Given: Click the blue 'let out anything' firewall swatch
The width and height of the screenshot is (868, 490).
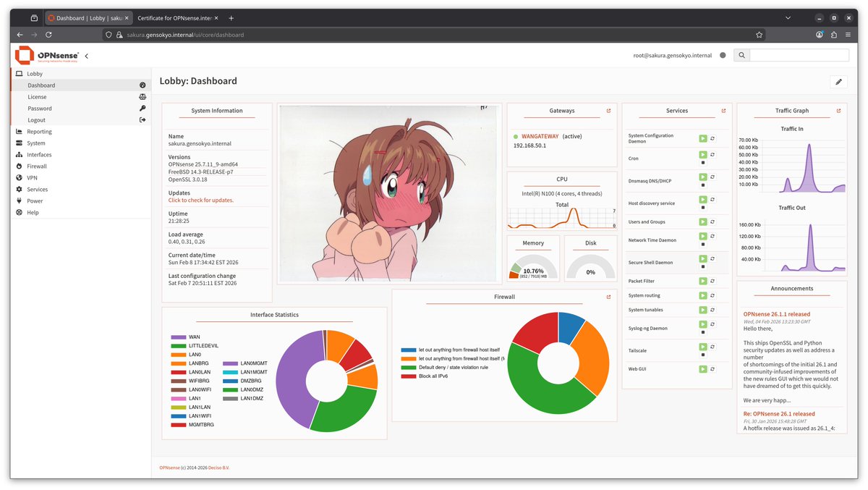Looking at the screenshot, I should click(x=409, y=350).
